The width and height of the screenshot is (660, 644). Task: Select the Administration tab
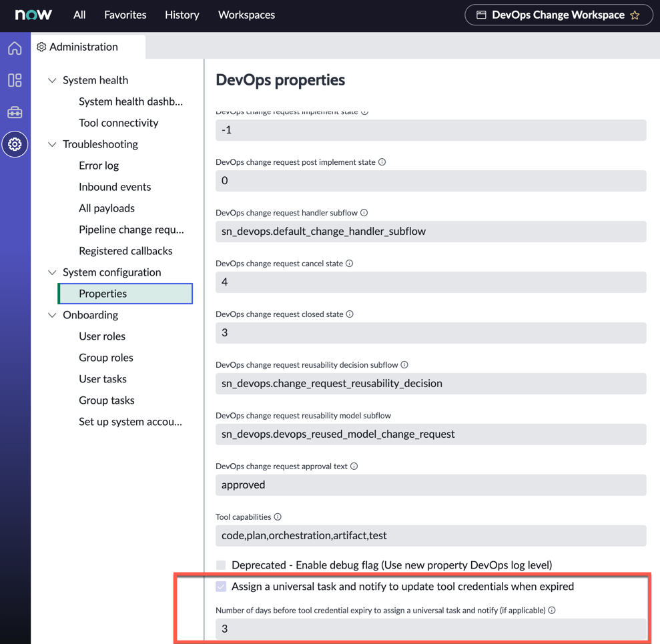tap(88, 47)
